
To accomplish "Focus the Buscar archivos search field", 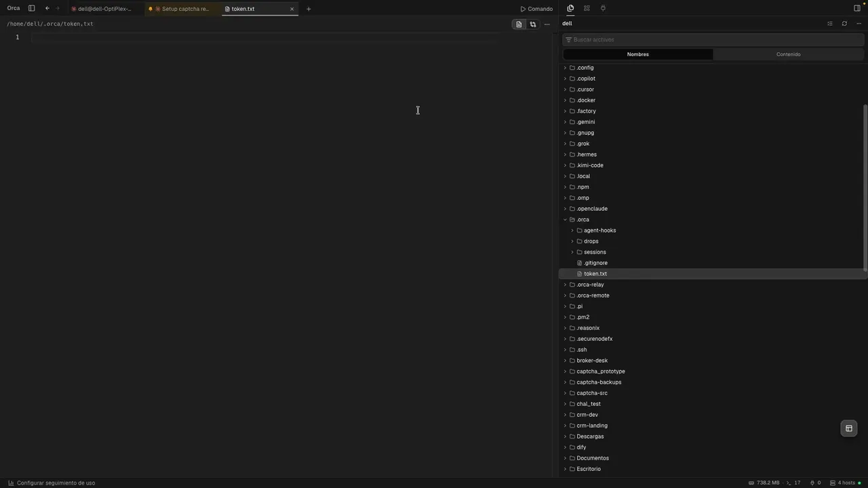I will point(713,39).
